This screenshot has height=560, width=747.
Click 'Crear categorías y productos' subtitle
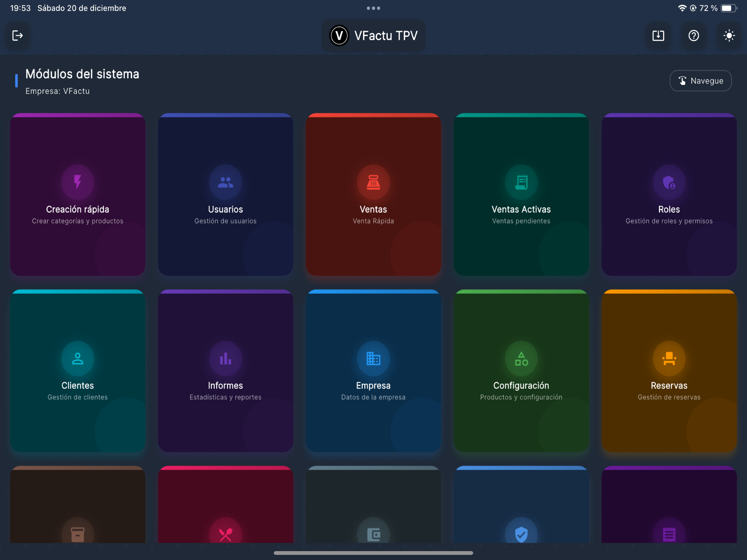[x=78, y=221]
